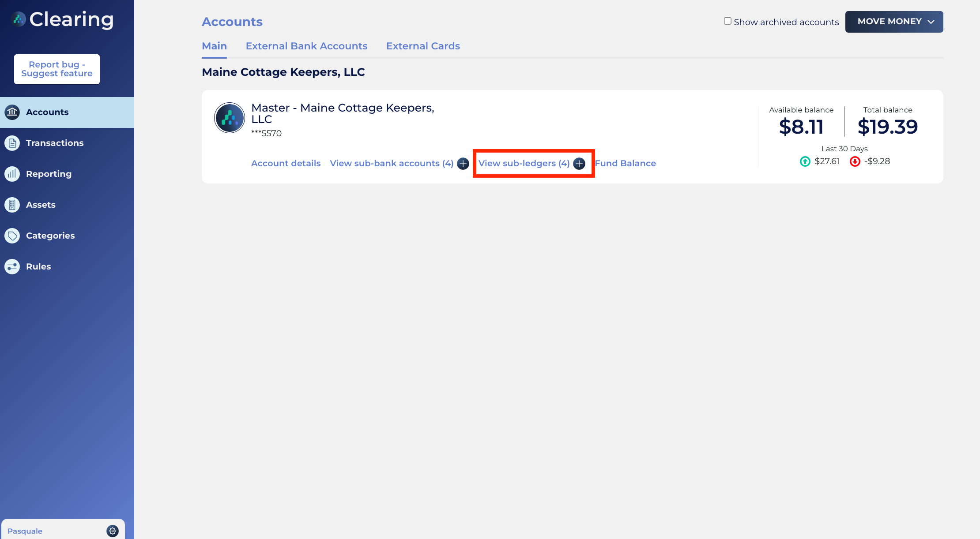980x539 pixels.
Task: Click the -$9.28 outflow amount
Action: (x=877, y=161)
